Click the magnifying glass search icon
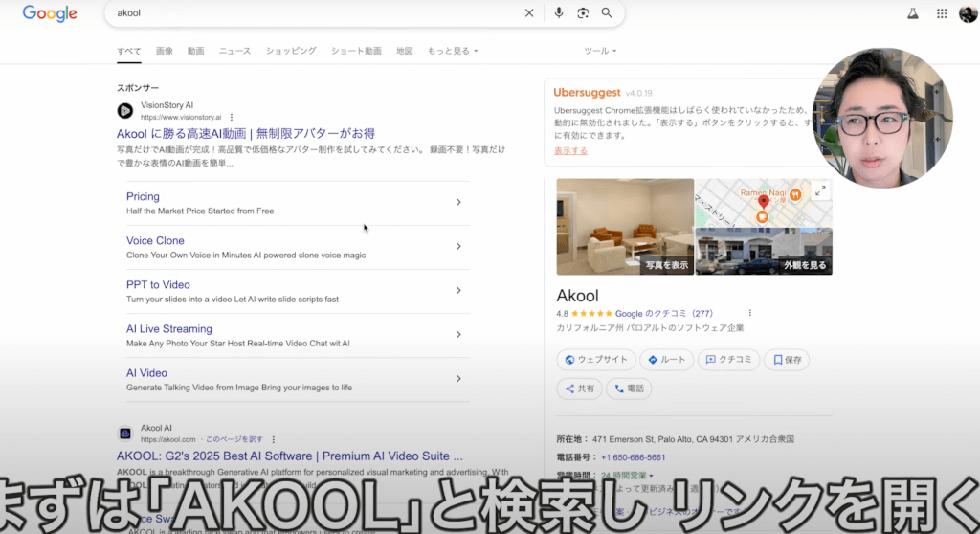The width and height of the screenshot is (980, 534). click(607, 13)
